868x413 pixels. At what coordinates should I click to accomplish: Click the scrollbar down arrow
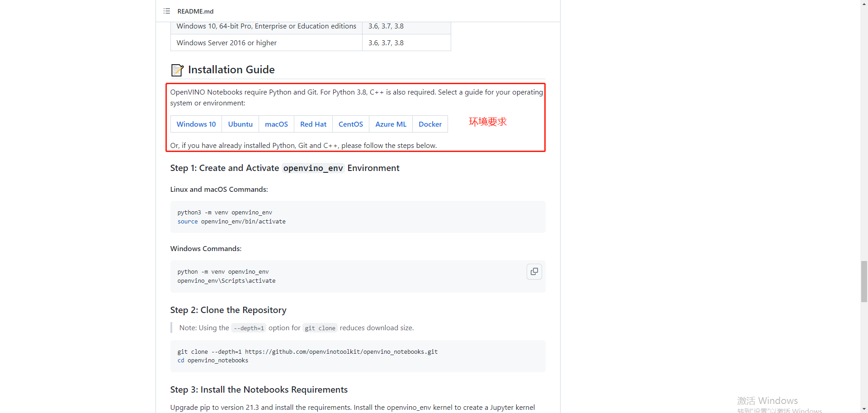pos(864,409)
